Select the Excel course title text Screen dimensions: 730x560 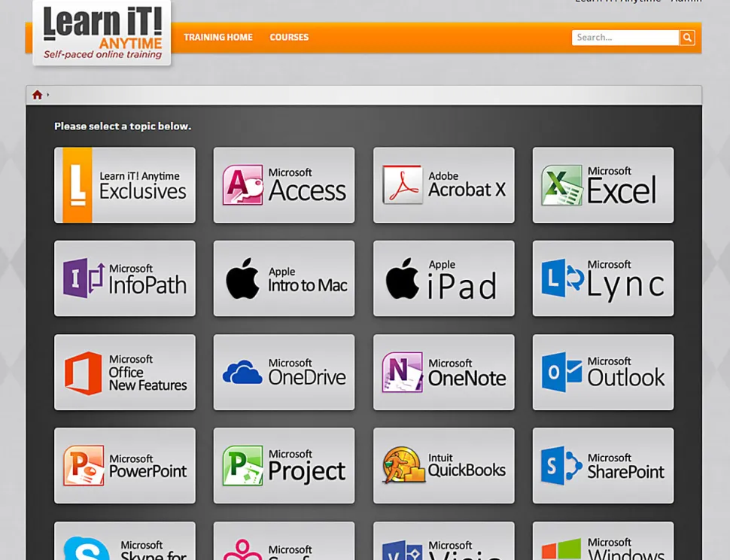622,191
